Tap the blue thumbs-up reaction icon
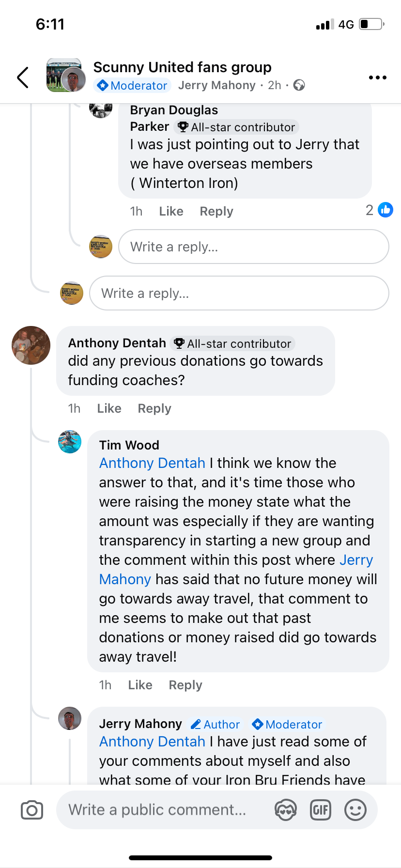This screenshot has width=401, height=868. [x=386, y=210]
